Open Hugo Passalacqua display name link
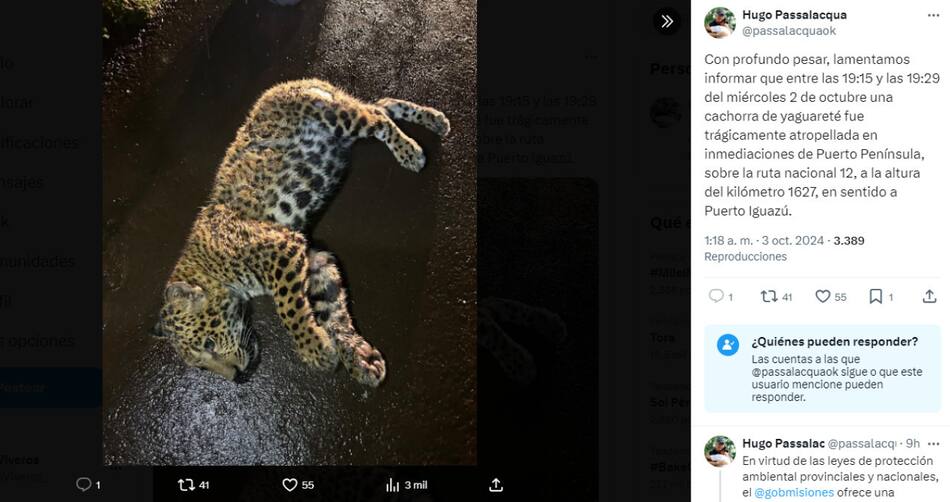This screenshot has width=950, height=502. pyautogui.click(x=794, y=15)
